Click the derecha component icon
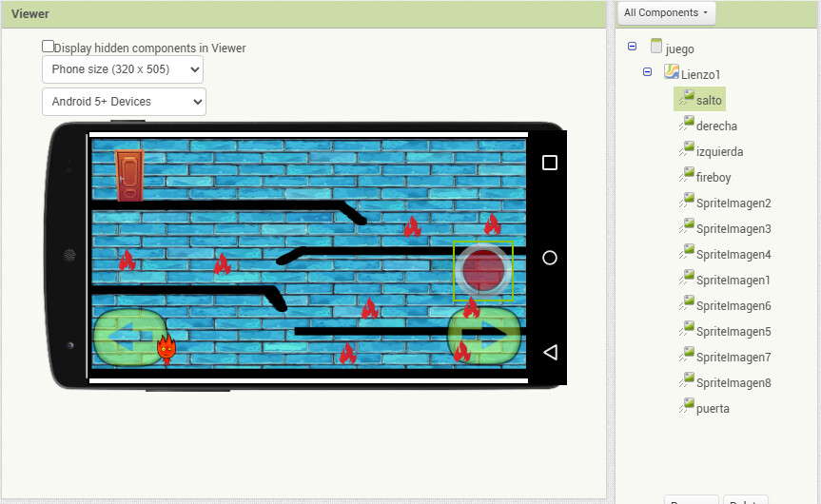 coord(687,124)
